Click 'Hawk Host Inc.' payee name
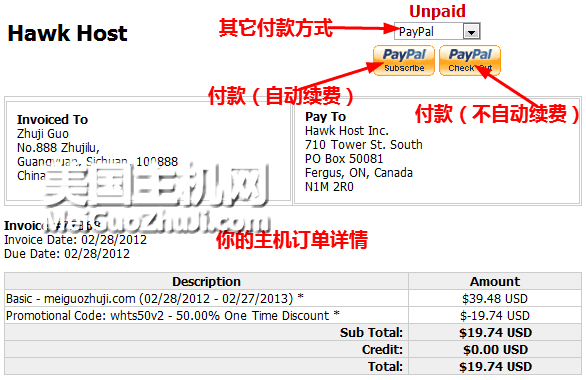The height and width of the screenshot is (380, 586). [x=347, y=131]
